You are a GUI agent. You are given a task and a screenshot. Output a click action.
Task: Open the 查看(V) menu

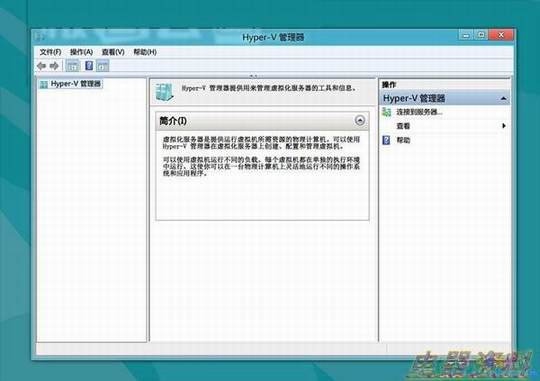click(x=113, y=52)
